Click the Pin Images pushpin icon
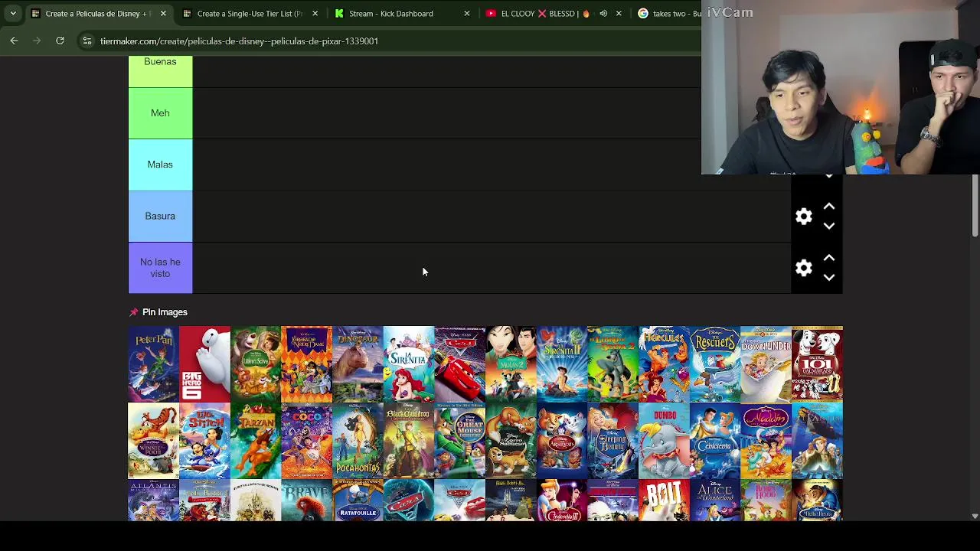 134,312
